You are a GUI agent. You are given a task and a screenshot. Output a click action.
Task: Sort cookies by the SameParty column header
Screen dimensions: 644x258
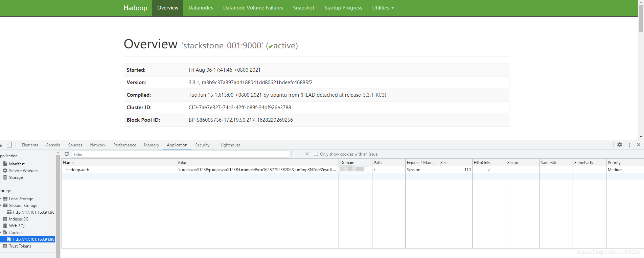point(590,163)
